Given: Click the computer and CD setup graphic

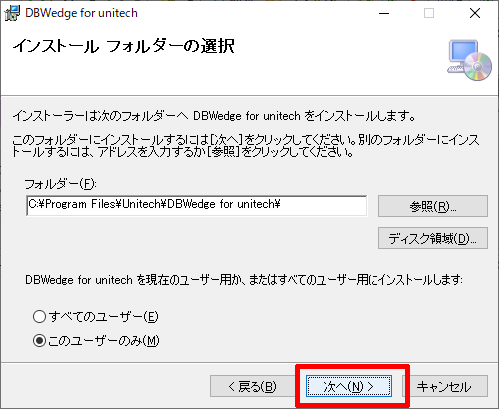Looking at the screenshot, I should pos(469,60).
